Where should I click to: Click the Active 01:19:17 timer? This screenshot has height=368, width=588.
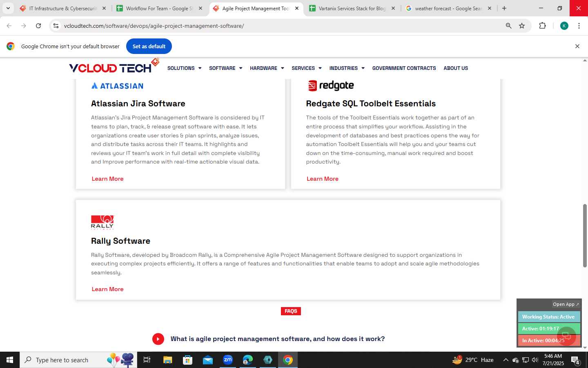point(549,328)
